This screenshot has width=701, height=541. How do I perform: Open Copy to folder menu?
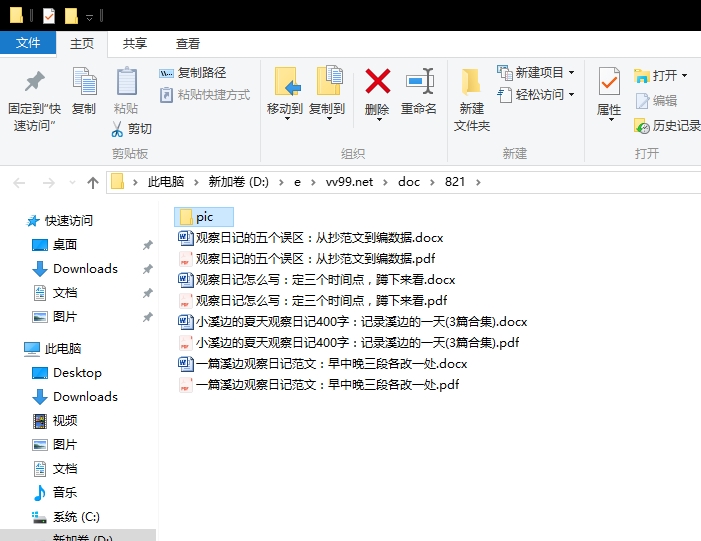coord(327,94)
